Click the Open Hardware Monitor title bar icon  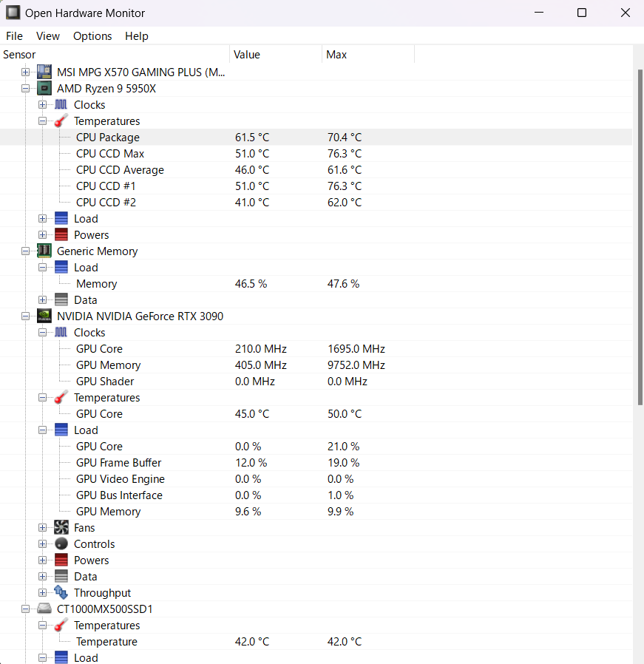13,13
